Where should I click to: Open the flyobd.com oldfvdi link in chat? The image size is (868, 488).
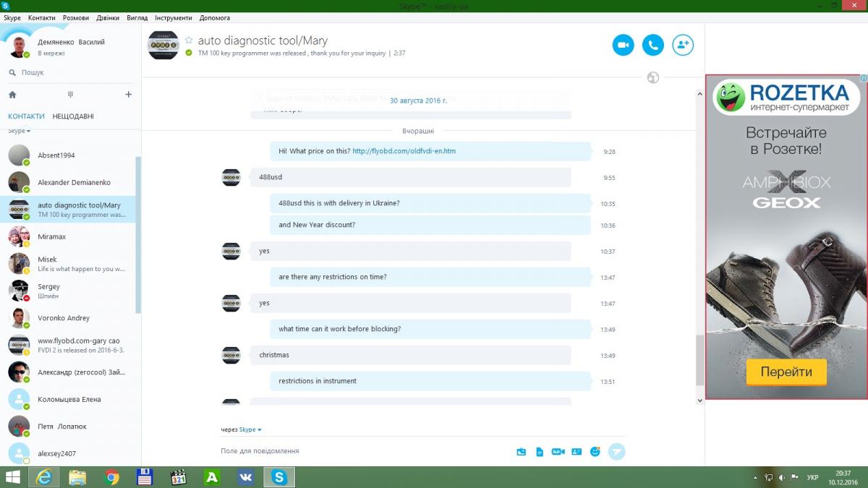point(404,151)
